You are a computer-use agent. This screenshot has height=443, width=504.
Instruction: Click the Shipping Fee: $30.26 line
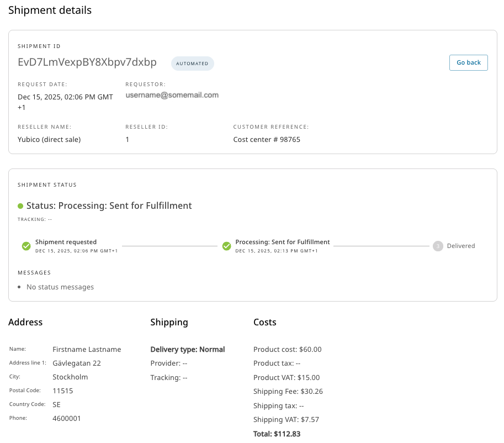[288, 392]
